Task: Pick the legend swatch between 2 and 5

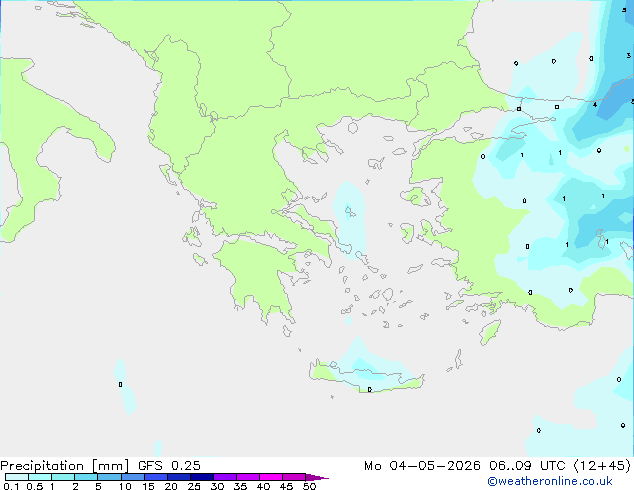Action: click(x=86, y=477)
